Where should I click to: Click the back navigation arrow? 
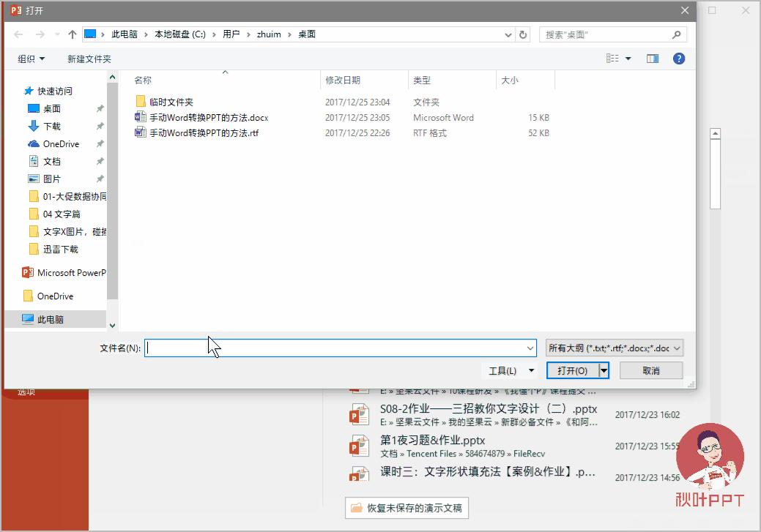pyautogui.click(x=18, y=34)
